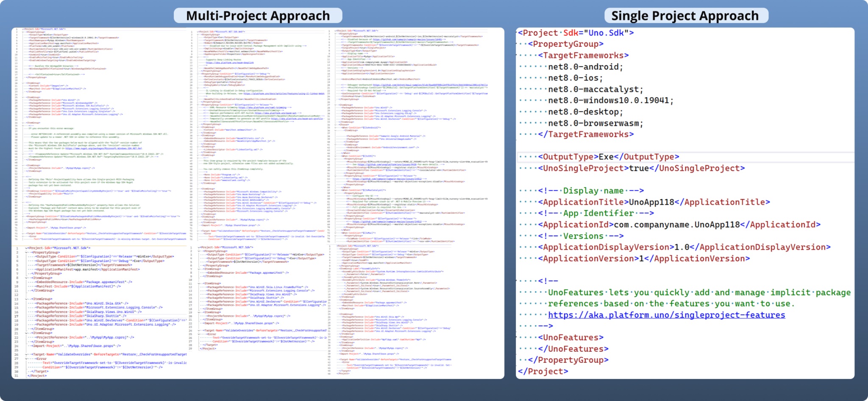
Task: Click the ApplicationDisplayVersion 1.0 line
Action: point(684,247)
